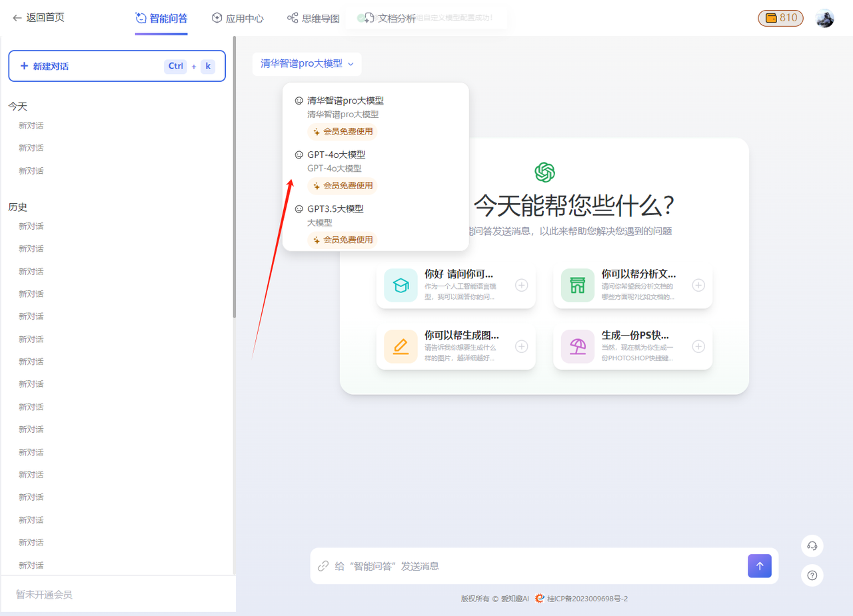Expand the 清华智谱pro大模型 model dropdown
Image resolution: width=853 pixels, height=616 pixels.
[307, 64]
